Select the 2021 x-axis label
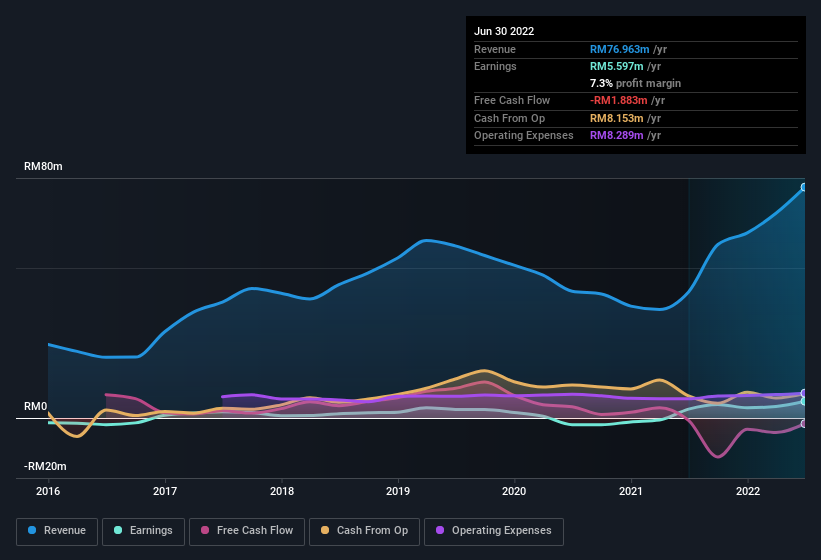 [x=631, y=491]
